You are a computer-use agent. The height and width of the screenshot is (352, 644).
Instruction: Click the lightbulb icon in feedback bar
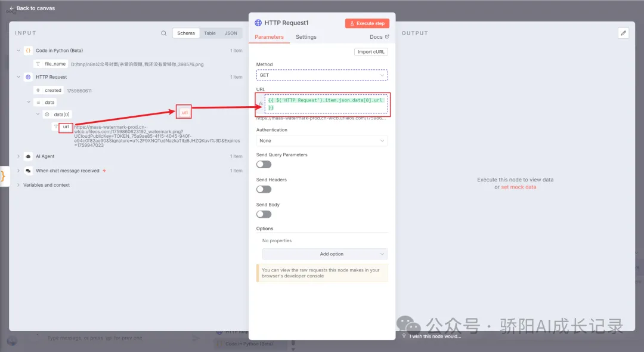[x=404, y=336]
